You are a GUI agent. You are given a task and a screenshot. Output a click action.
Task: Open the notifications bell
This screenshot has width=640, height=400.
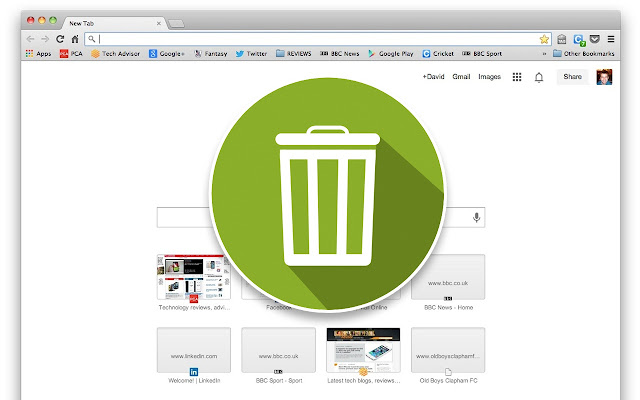(x=539, y=77)
